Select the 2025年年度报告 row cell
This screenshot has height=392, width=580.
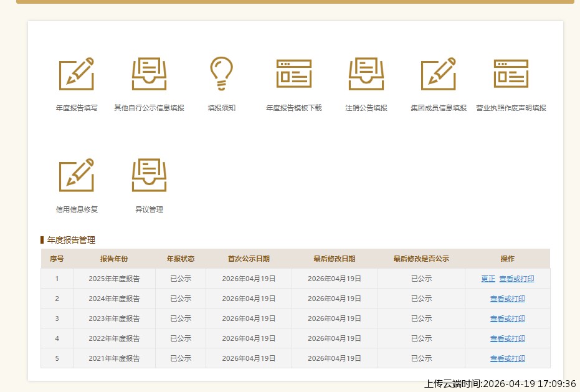(114, 279)
